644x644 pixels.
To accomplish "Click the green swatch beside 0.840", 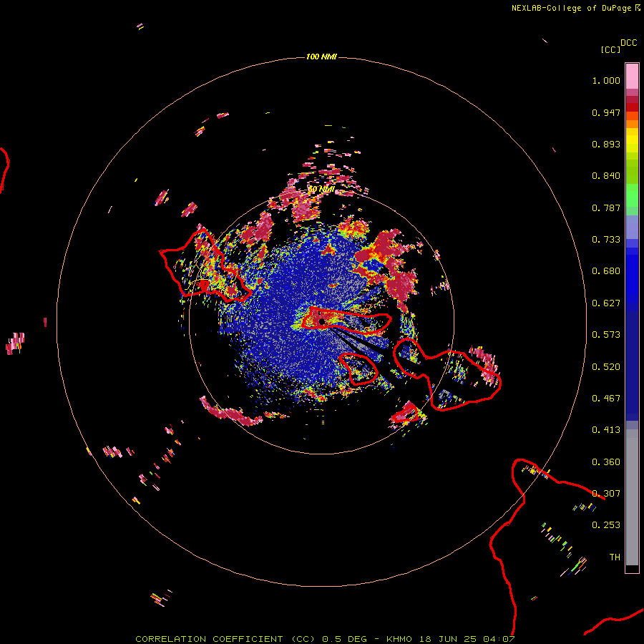I will [x=632, y=176].
